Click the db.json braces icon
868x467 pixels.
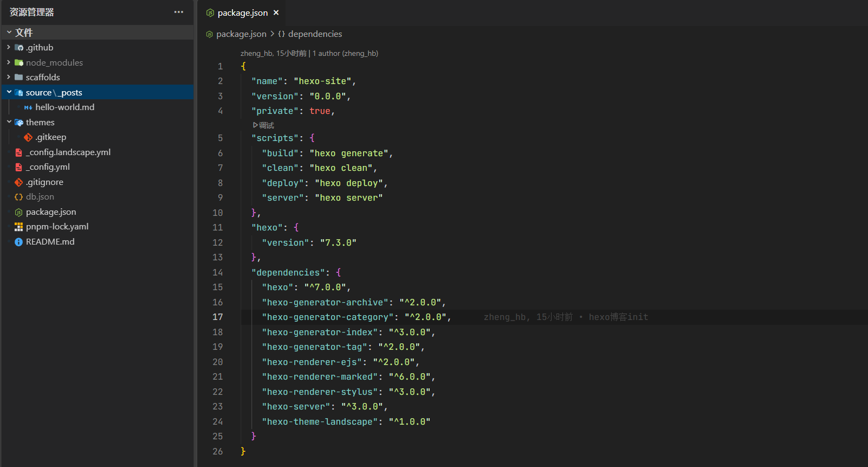(18, 197)
